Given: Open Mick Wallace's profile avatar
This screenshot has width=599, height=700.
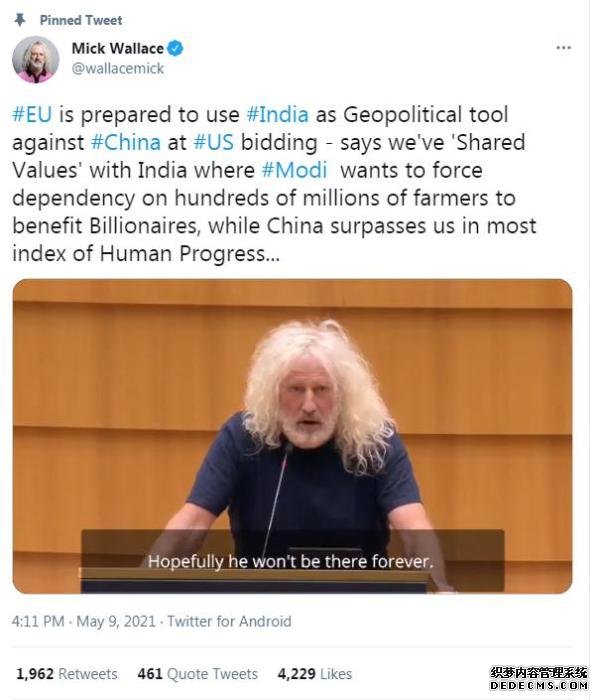Looking at the screenshot, I should (36, 59).
